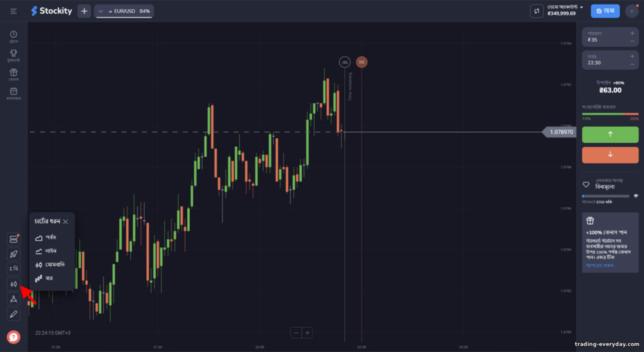This screenshot has width=644, height=352.
Task: Select the Line chart type
Action: click(46, 251)
